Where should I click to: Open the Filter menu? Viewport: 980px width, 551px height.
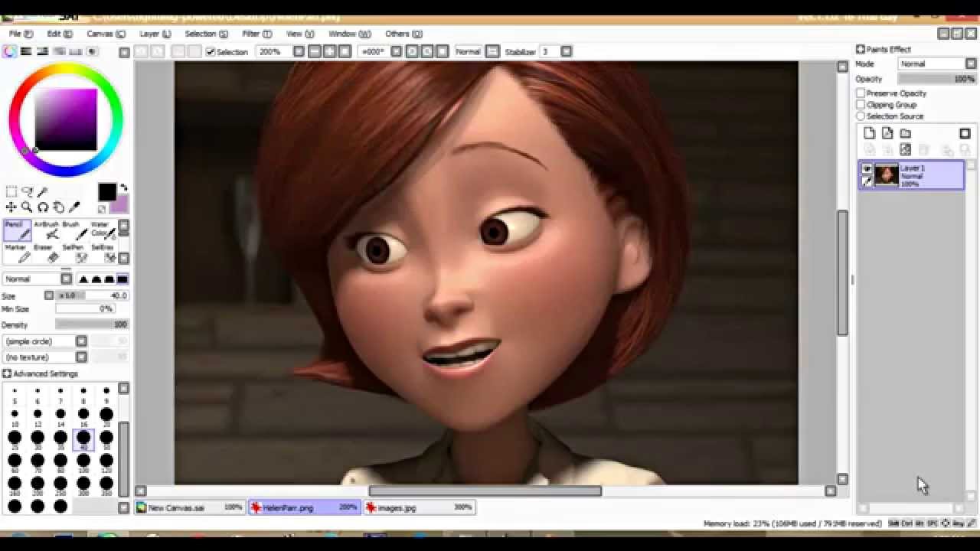(256, 34)
